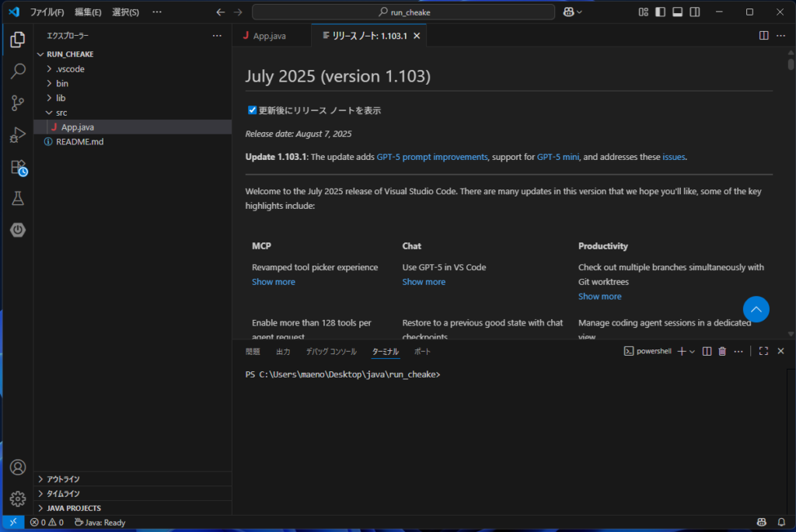
Task: Open the Extensions view icon
Action: pos(19,167)
